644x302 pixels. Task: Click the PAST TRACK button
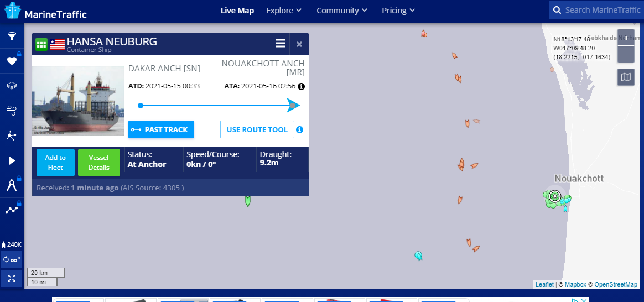[x=161, y=129]
